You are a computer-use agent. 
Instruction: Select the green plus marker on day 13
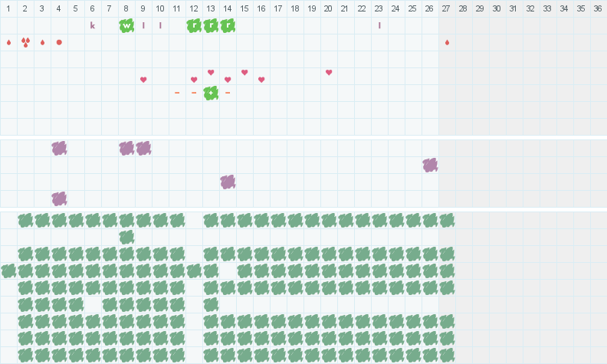[211, 93]
